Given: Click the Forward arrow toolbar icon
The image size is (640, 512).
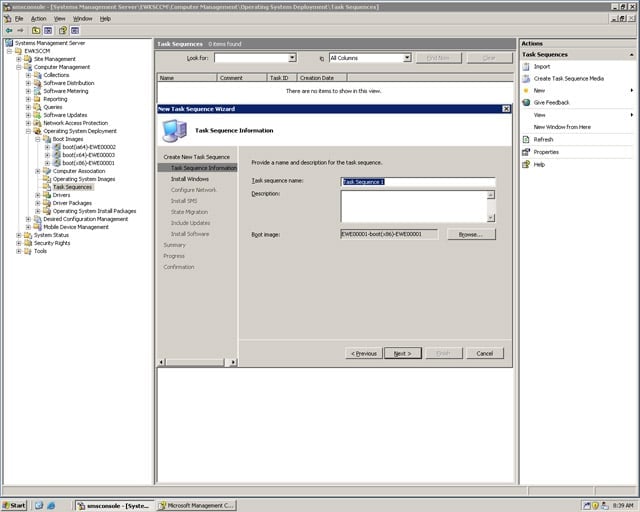Looking at the screenshot, I should coord(20,31).
